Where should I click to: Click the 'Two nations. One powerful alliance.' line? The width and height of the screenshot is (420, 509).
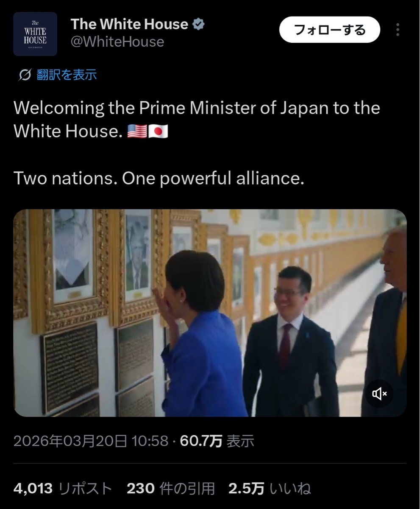click(159, 179)
